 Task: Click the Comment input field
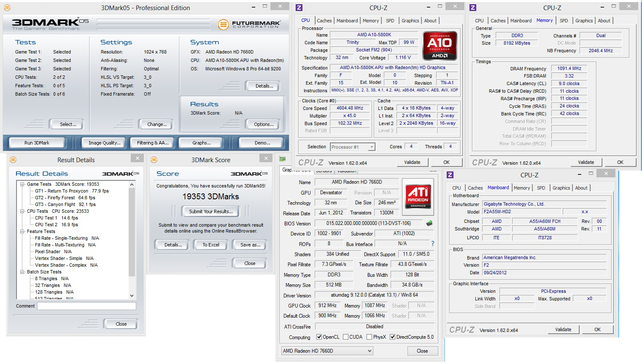point(86,306)
